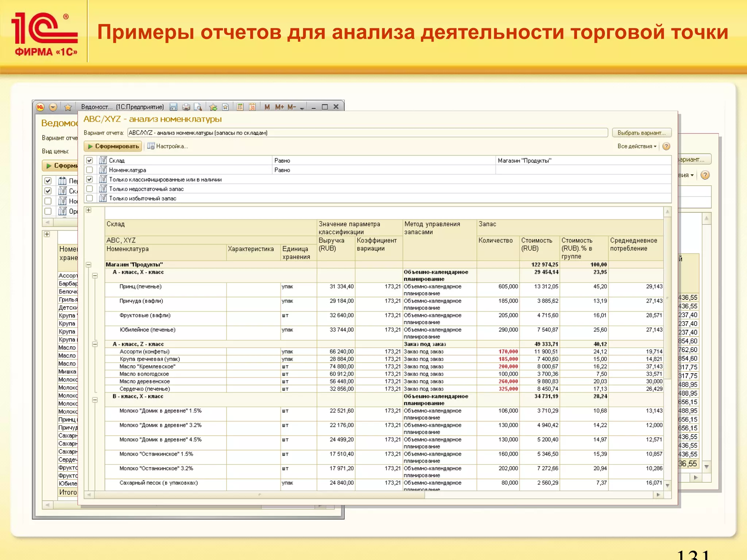
Task: Toggle Только избыточный запас checkbox
Action: point(90,198)
